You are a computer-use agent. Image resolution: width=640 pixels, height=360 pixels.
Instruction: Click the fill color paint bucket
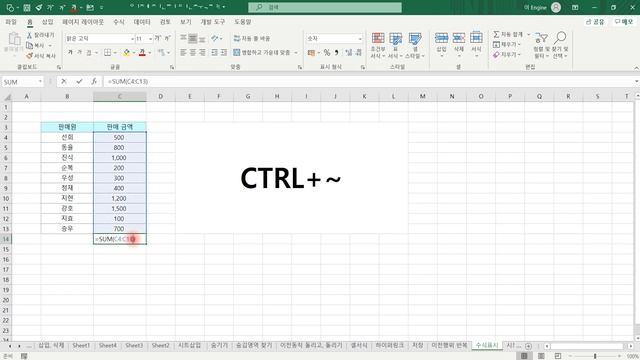pyautogui.click(x=127, y=53)
